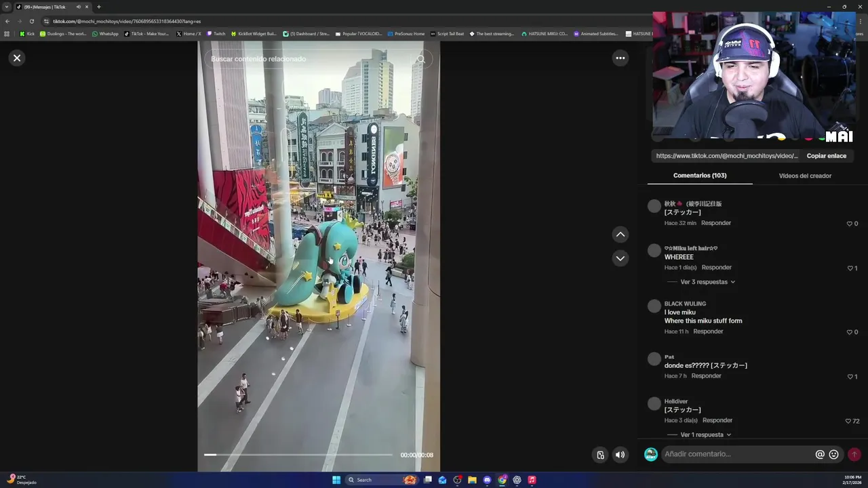Open Apple Music from the taskbar
The height and width of the screenshot is (488, 868).
532,480
